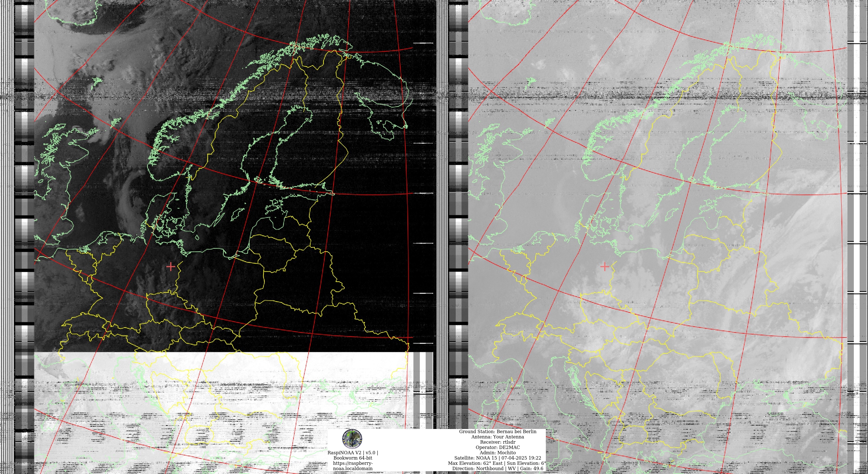The width and height of the screenshot is (868, 474).
Task: Click the round weather satellite station logo
Action: coord(352,439)
